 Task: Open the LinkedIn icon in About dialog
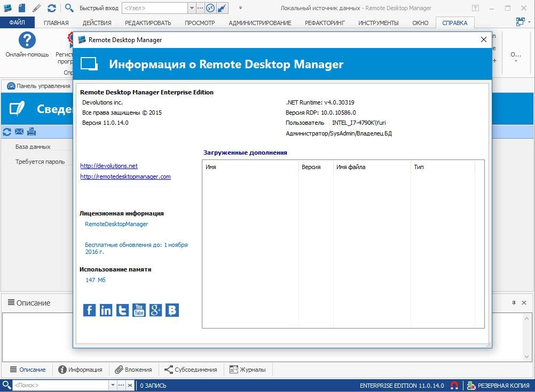click(x=106, y=310)
